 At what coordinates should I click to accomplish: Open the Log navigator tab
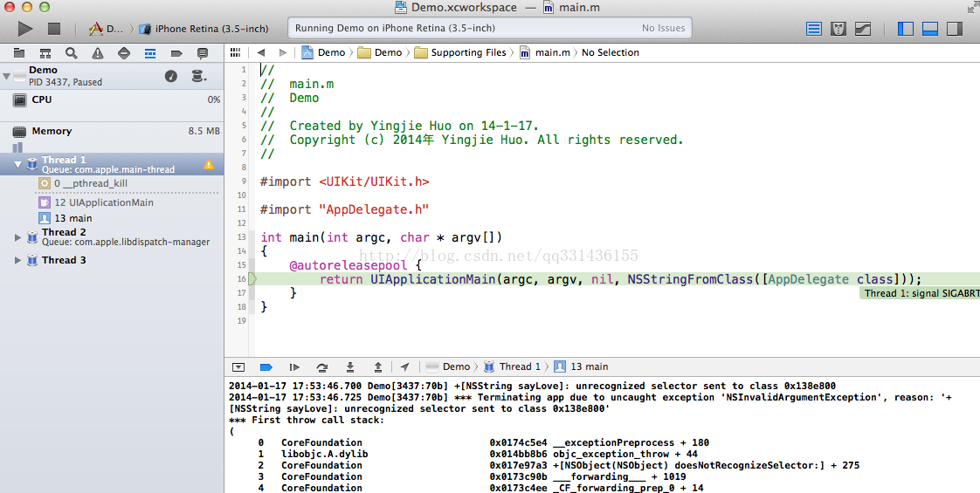(x=203, y=54)
